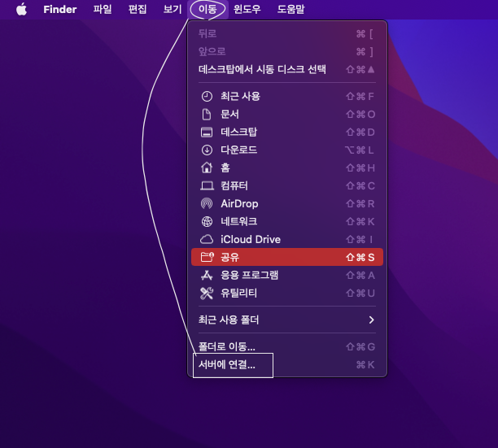Open the 파일 menu
498x448 pixels.
[103, 9]
